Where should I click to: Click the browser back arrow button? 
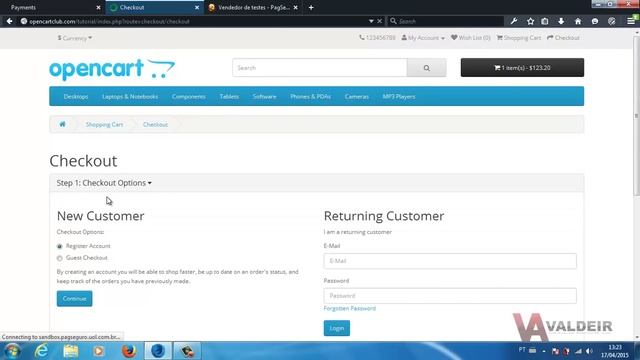[9, 21]
